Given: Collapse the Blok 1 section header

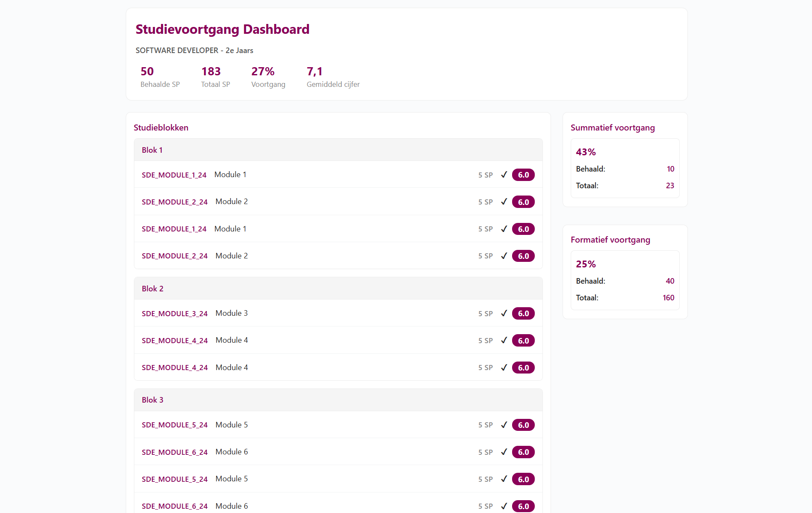Looking at the screenshot, I should [338, 150].
